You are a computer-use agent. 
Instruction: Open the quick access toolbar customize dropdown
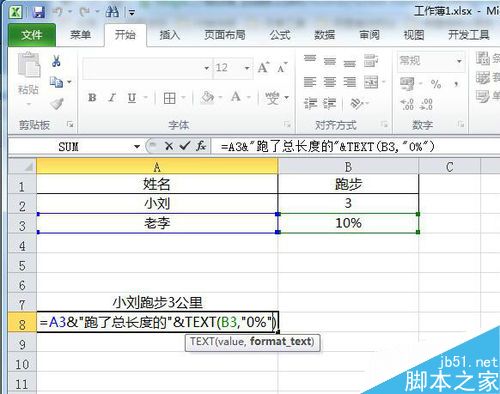click(132, 13)
